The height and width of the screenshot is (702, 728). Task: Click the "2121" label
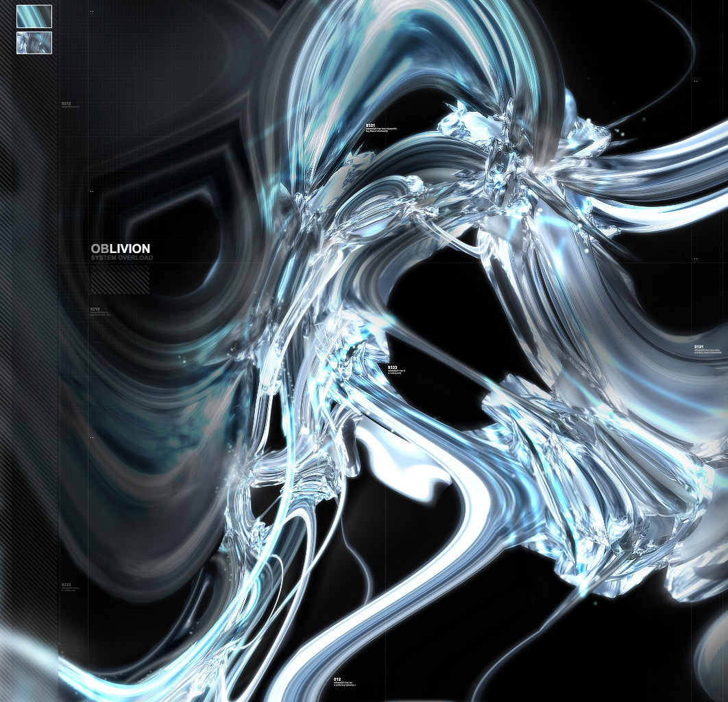click(x=699, y=347)
